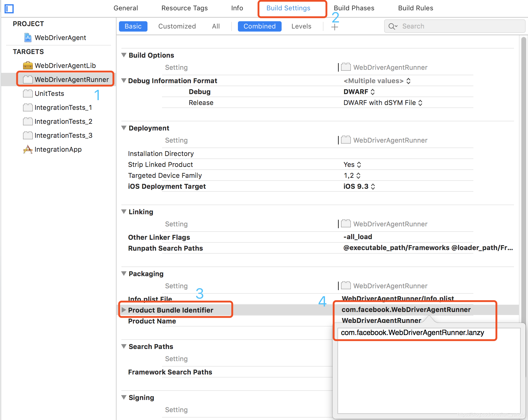Click the -all_load linker flags value

pos(358,237)
